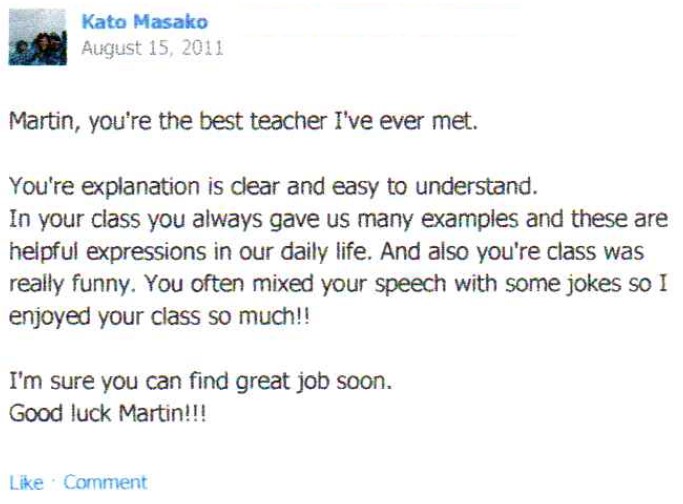683x504 pixels.
Task: Click the closing line "Good luck Martin!!!"
Action: tap(106, 409)
